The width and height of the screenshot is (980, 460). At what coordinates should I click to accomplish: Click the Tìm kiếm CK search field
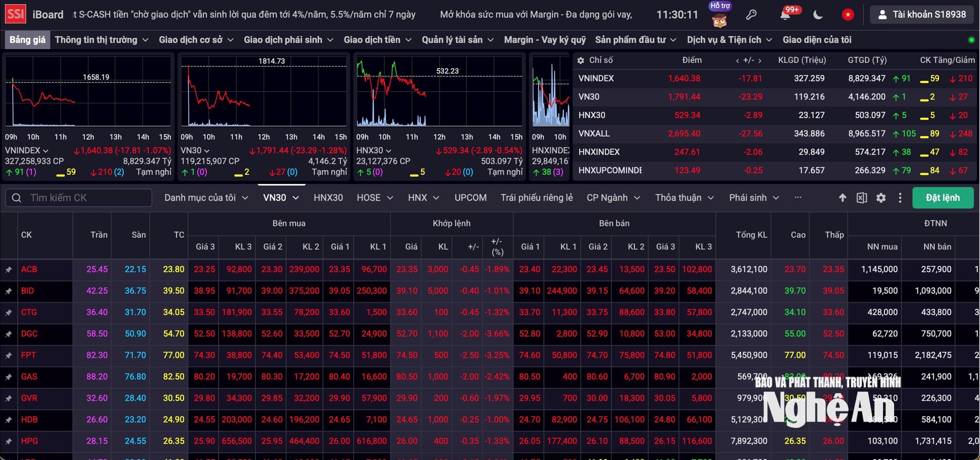tap(78, 198)
